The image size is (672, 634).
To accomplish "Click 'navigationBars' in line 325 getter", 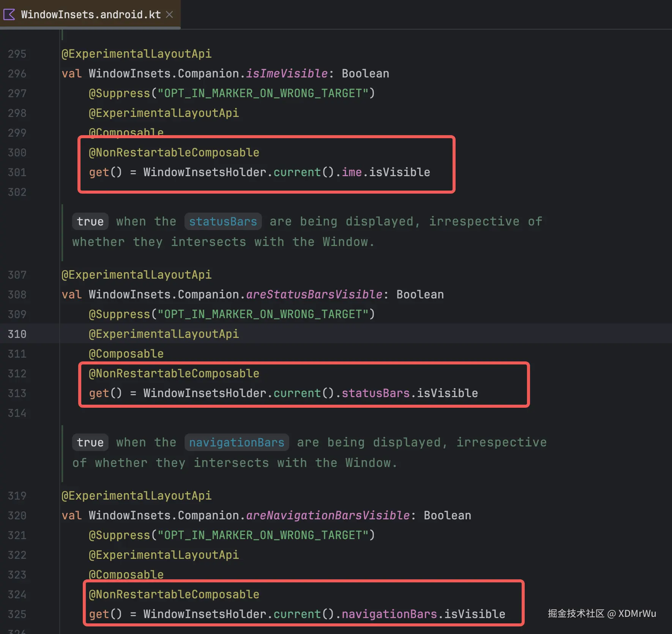I will [389, 614].
